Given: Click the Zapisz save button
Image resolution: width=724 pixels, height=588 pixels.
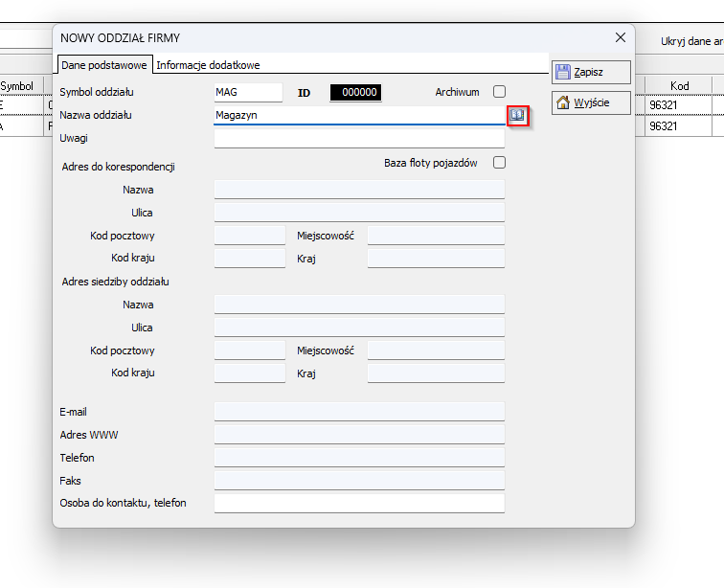Looking at the screenshot, I should [x=591, y=72].
